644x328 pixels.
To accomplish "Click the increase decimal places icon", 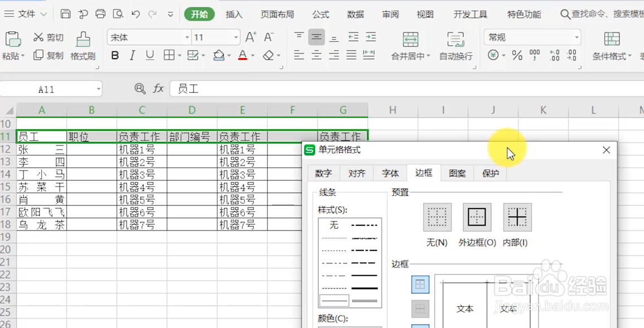I will click(x=554, y=55).
